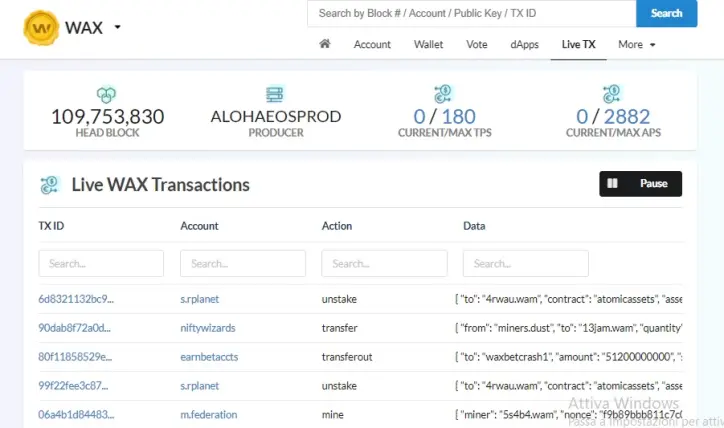Click the Data column header
Image resolution: width=724 pixels, height=428 pixels.
474,226
